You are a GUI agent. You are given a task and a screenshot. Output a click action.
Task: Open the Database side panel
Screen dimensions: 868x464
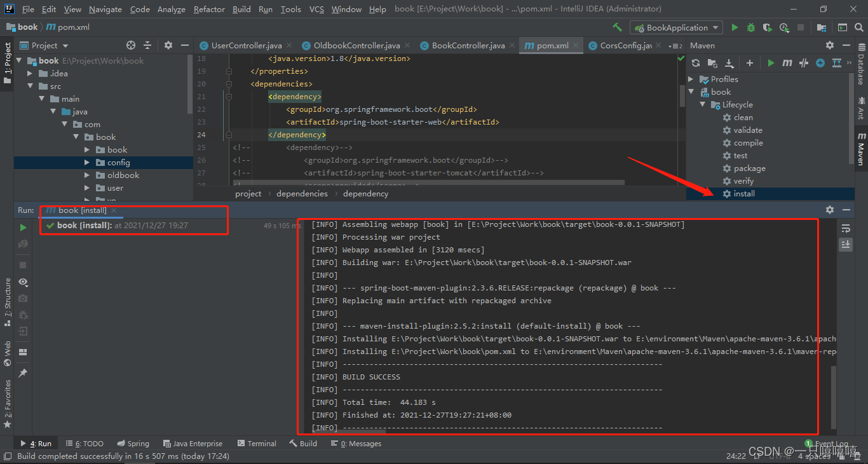pos(861,64)
